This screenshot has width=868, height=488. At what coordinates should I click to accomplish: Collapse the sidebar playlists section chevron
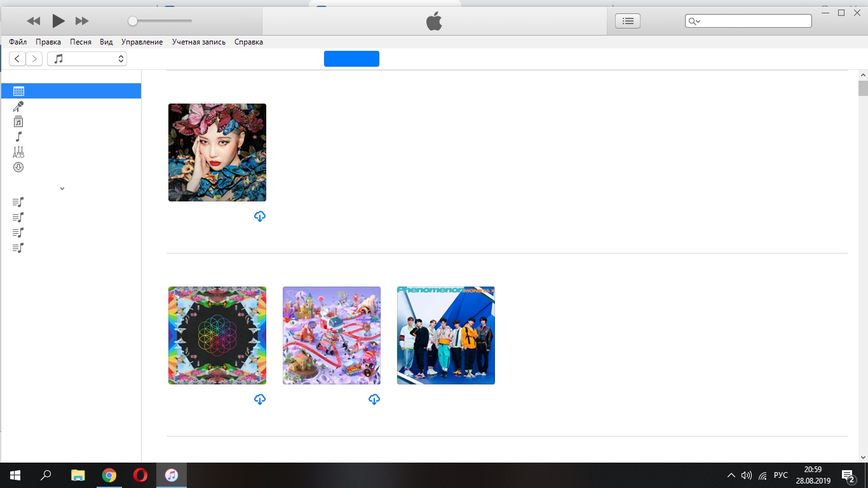tap(62, 189)
